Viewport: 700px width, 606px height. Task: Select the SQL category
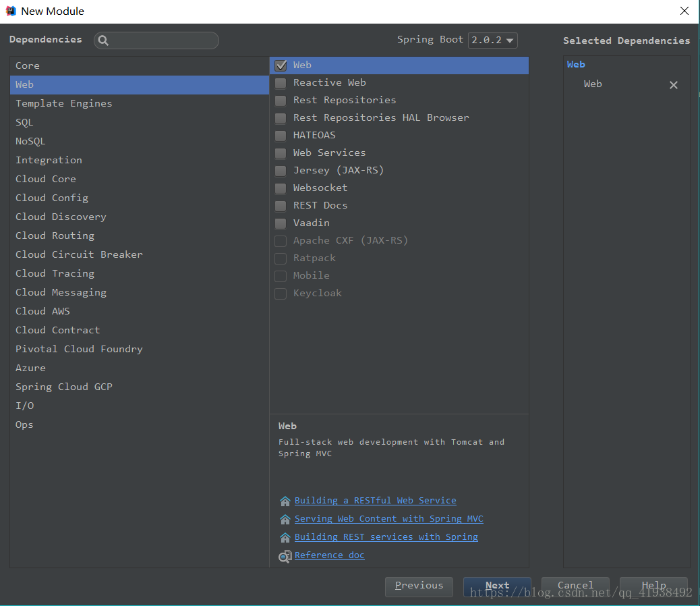click(x=140, y=122)
